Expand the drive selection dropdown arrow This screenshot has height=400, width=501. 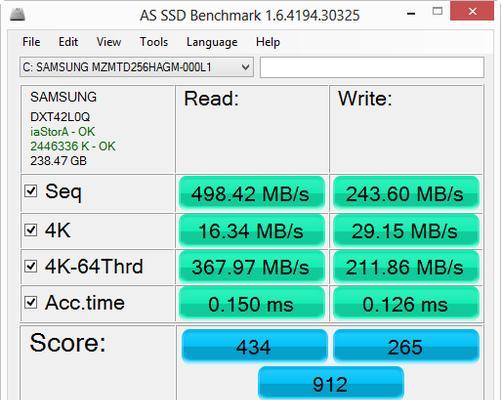(245, 67)
